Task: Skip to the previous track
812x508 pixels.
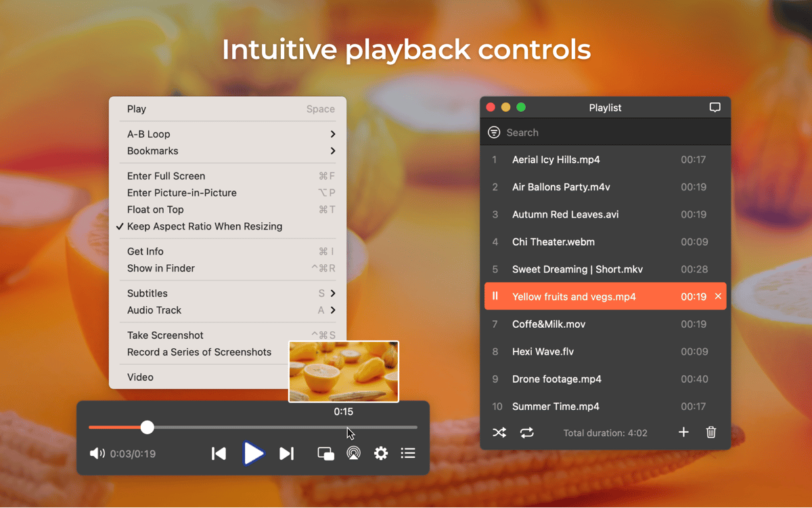Action: click(x=219, y=453)
